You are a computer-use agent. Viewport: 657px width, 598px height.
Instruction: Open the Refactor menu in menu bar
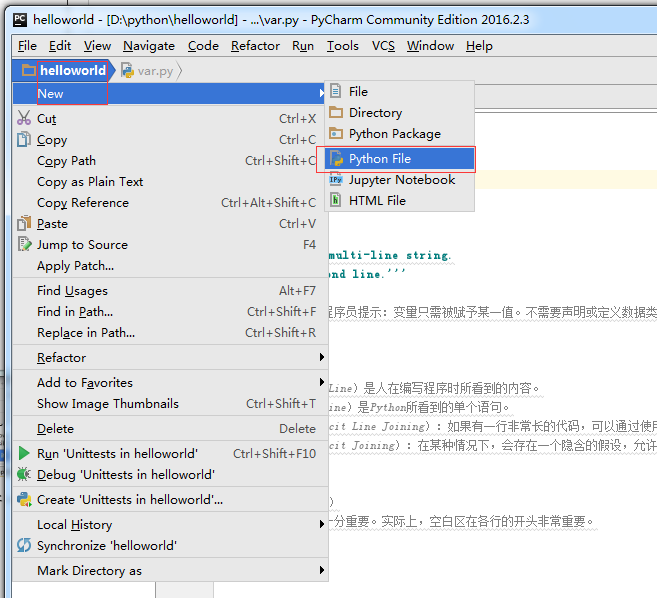255,46
